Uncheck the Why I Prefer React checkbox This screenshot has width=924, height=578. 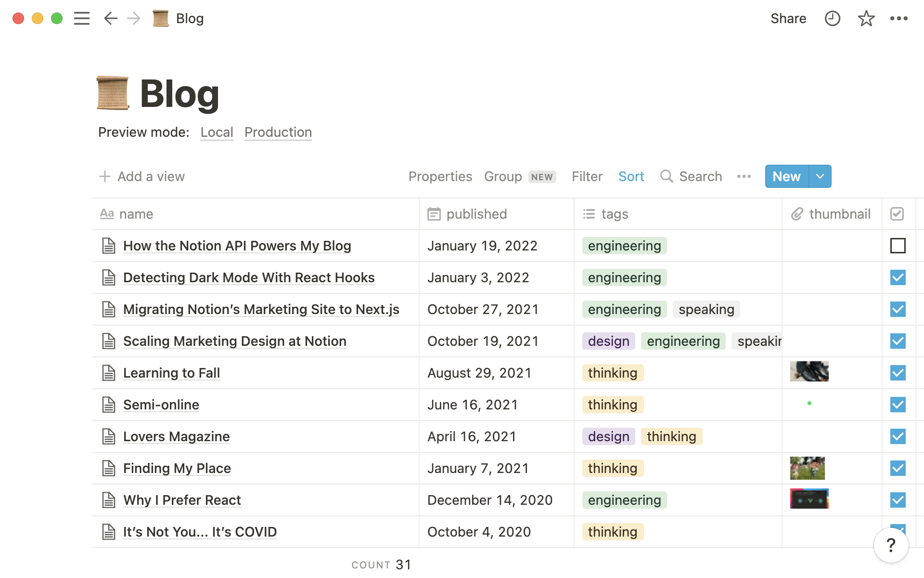point(898,500)
